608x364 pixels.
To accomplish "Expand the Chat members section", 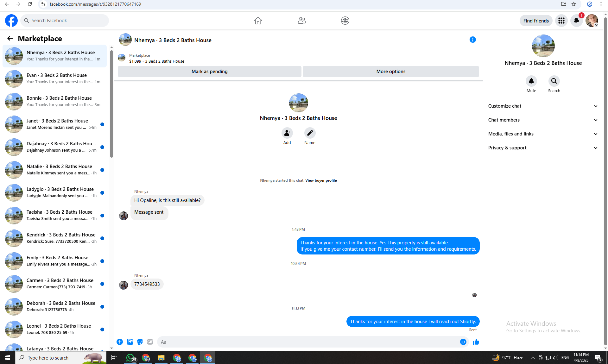I will point(543,120).
